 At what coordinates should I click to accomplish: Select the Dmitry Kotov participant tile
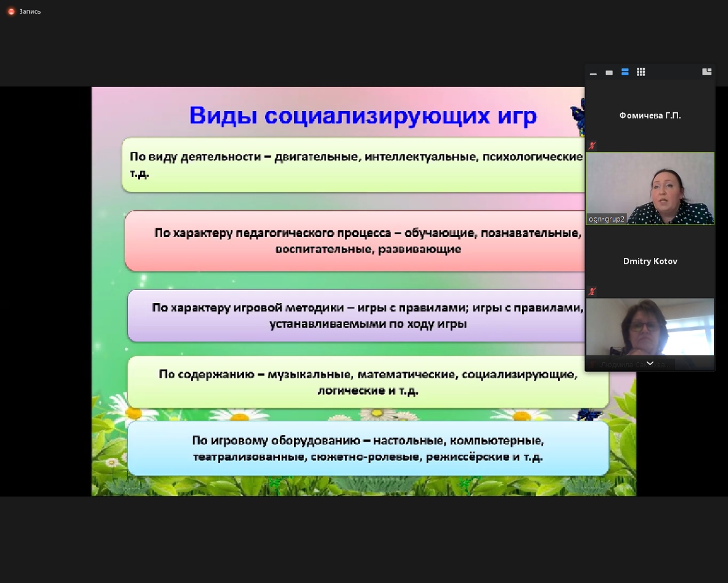(650, 262)
